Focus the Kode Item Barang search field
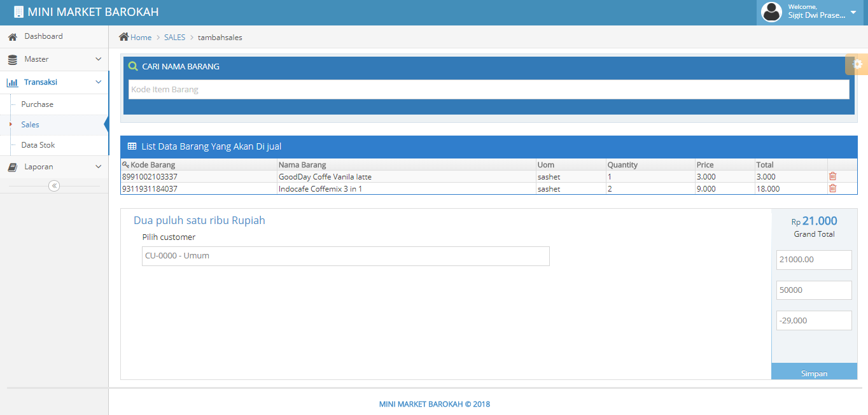The width and height of the screenshot is (868, 415). point(489,89)
